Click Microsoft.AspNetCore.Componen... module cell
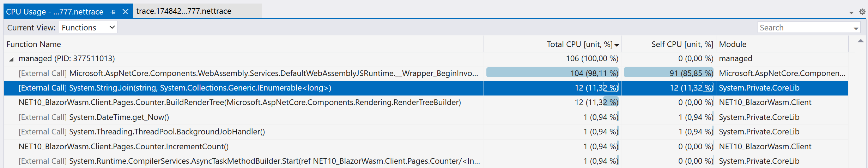868x168 pixels. coord(782,73)
